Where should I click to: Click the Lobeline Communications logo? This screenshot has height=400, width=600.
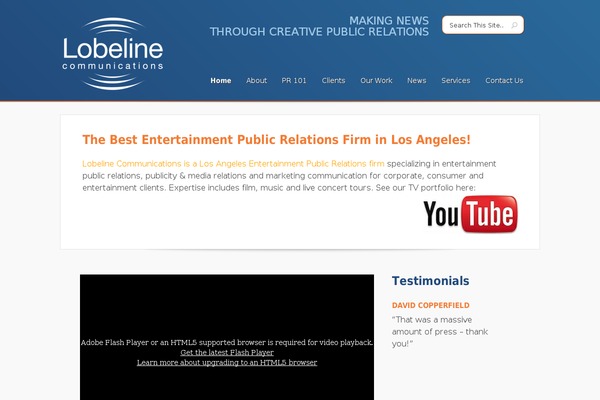[113, 54]
